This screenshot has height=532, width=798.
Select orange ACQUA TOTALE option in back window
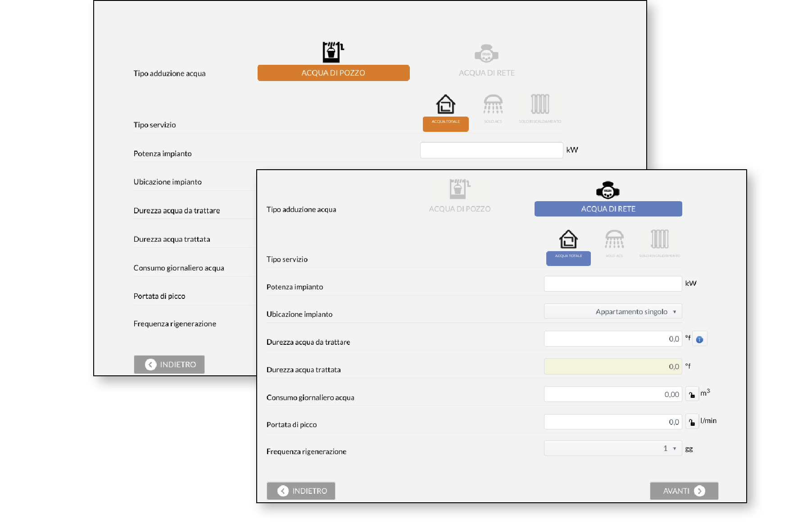pyautogui.click(x=446, y=124)
